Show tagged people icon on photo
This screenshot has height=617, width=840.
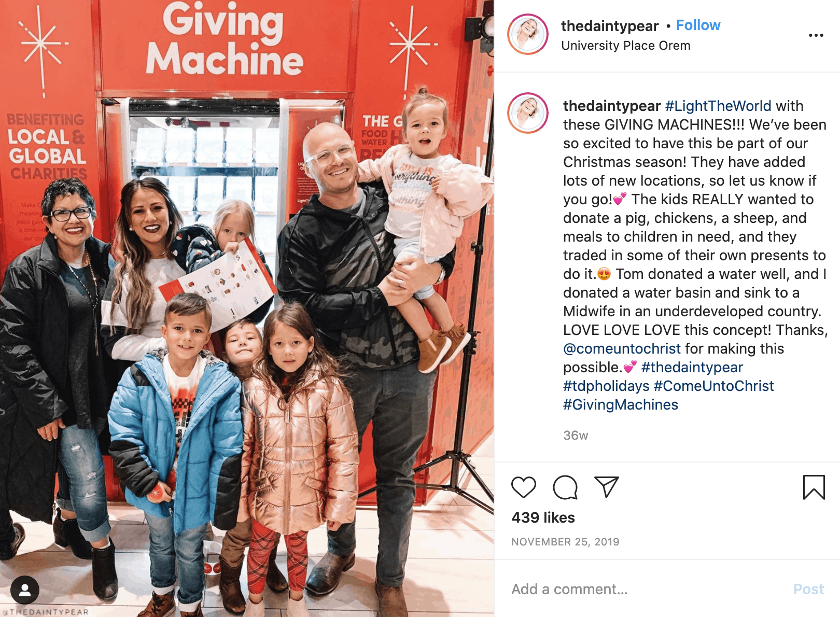point(25,590)
